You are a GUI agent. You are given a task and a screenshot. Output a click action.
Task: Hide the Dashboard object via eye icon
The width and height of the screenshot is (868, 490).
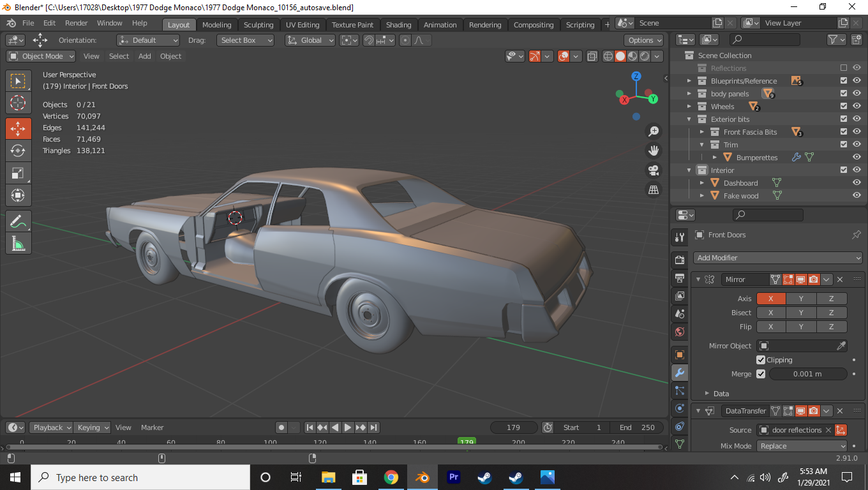click(x=857, y=182)
